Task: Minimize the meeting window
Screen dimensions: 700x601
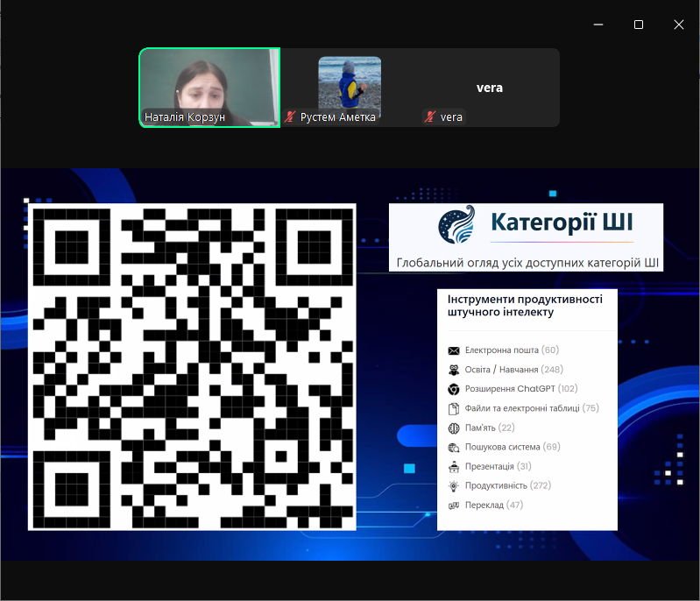Action: (x=598, y=25)
